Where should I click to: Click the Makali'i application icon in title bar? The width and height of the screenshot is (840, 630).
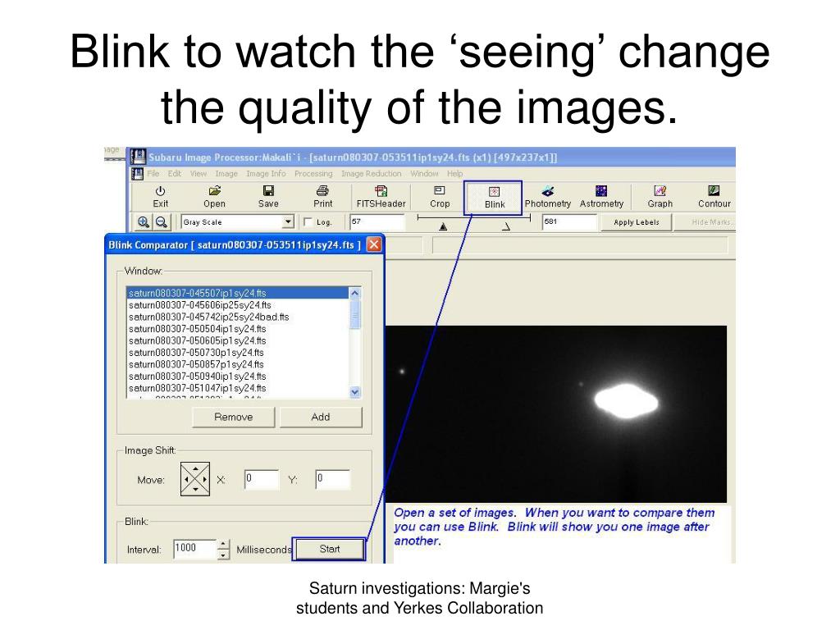coord(139,157)
